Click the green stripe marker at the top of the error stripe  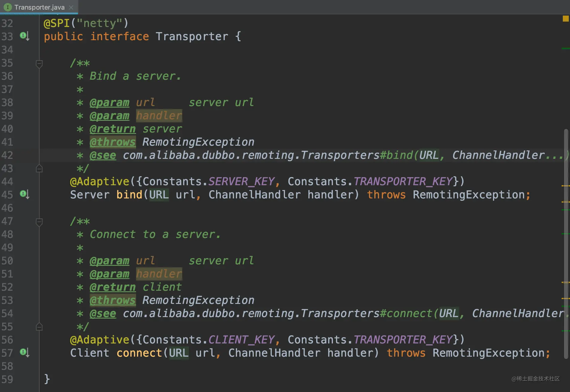(x=565, y=48)
